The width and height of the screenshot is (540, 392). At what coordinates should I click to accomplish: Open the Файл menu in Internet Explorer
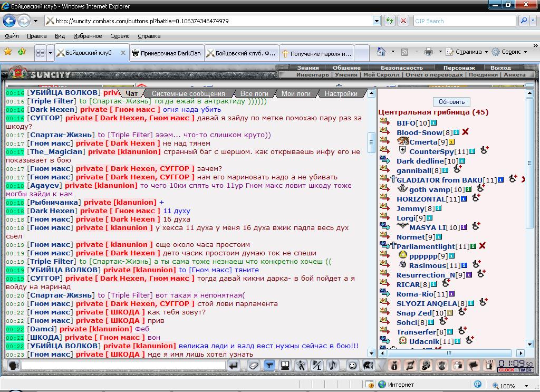[x=12, y=36]
